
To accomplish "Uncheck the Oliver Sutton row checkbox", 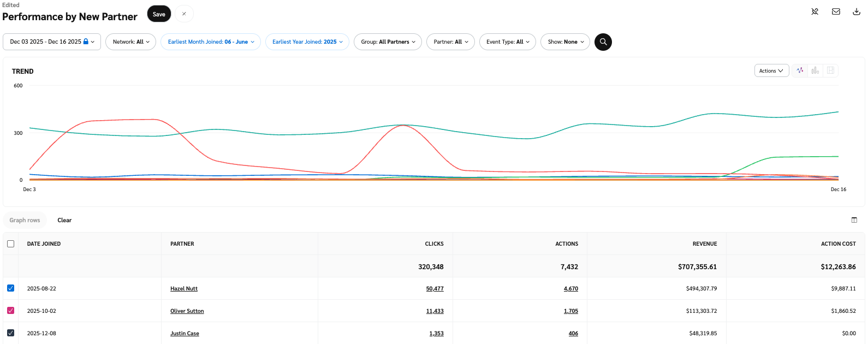I will coord(11,311).
